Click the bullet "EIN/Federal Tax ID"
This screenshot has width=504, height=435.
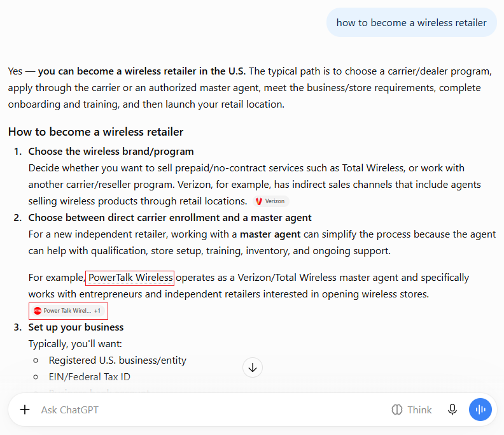[89, 377]
